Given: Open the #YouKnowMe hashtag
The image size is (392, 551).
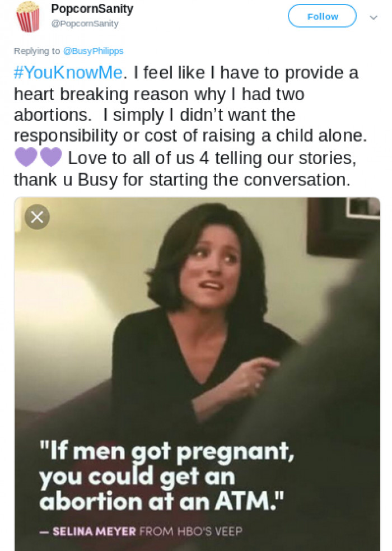Looking at the screenshot, I should [x=68, y=73].
